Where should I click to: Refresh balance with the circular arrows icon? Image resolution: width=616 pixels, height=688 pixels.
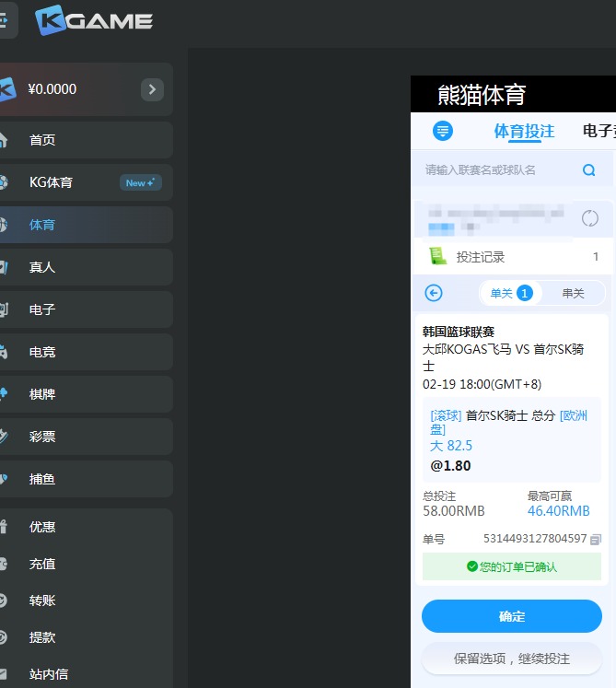click(589, 218)
